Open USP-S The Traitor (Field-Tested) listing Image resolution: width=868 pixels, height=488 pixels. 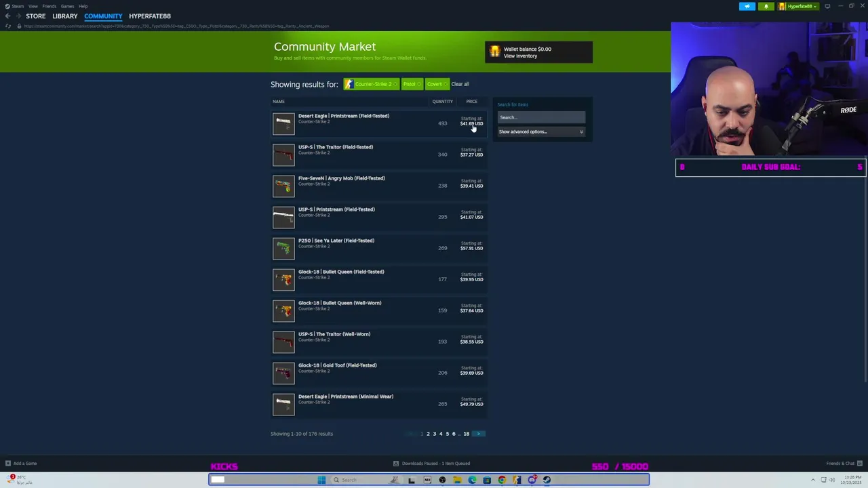(x=378, y=155)
